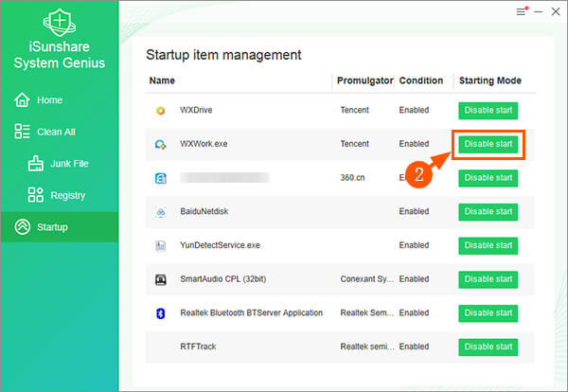The width and height of the screenshot is (568, 392).
Task: Click the Realtek semi... promulgator text
Action: click(366, 347)
